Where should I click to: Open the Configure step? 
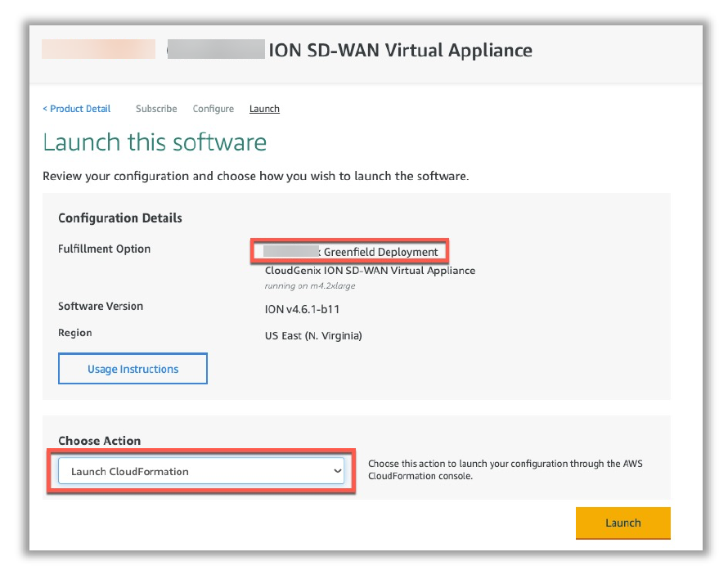(x=213, y=109)
